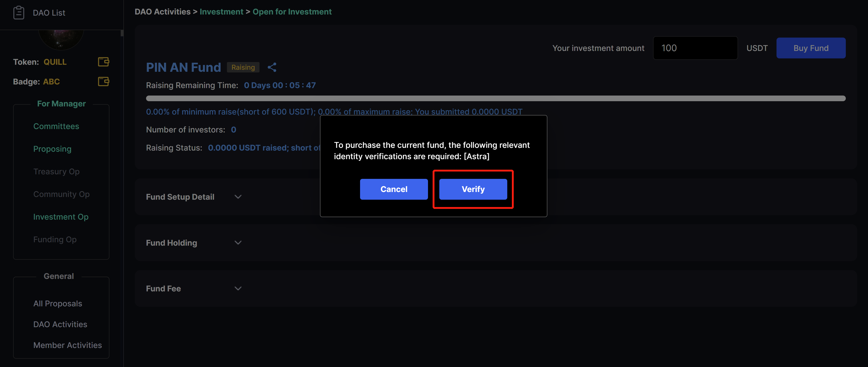Click the PIN AN Fund title

pos(183,67)
